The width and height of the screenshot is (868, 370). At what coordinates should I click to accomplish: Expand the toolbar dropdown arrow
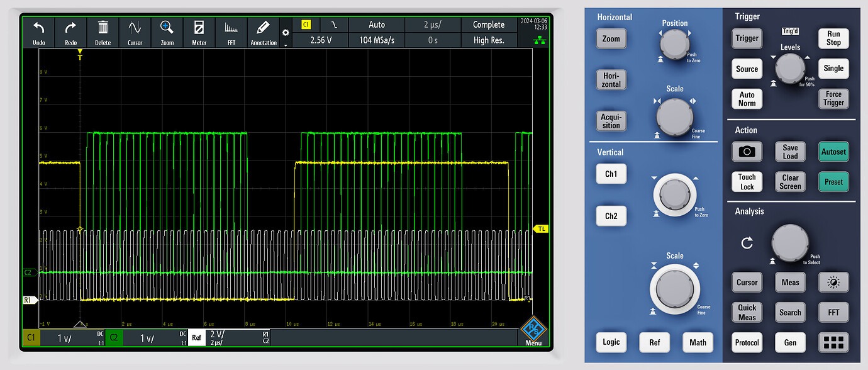286,45
